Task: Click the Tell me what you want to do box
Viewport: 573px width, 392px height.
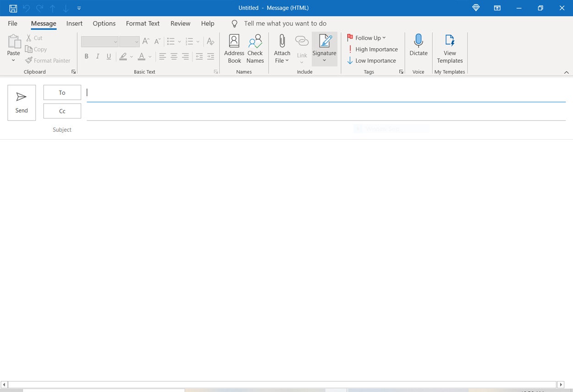Action: click(x=285, y=23)
